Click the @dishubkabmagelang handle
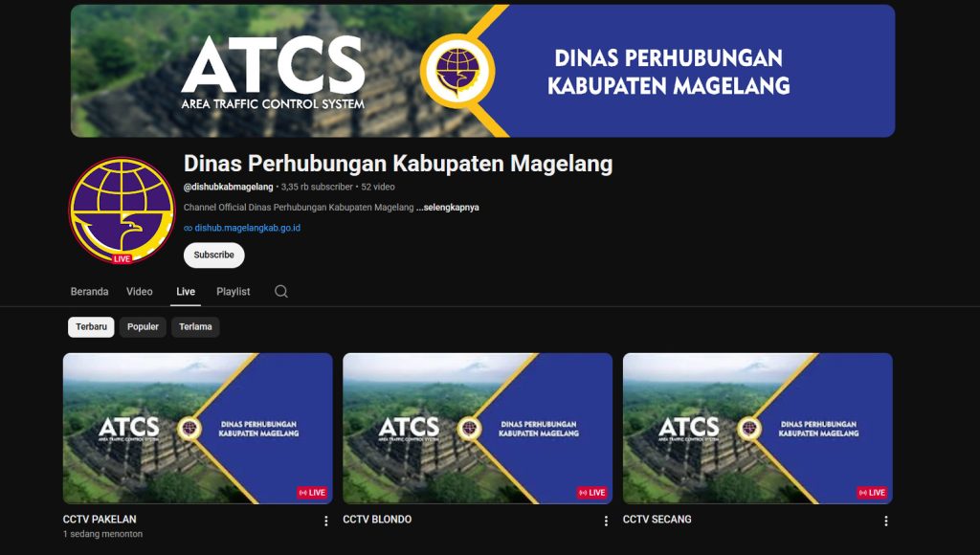Image resolution: width=980 pixels, height=555 pixels. 228,187
